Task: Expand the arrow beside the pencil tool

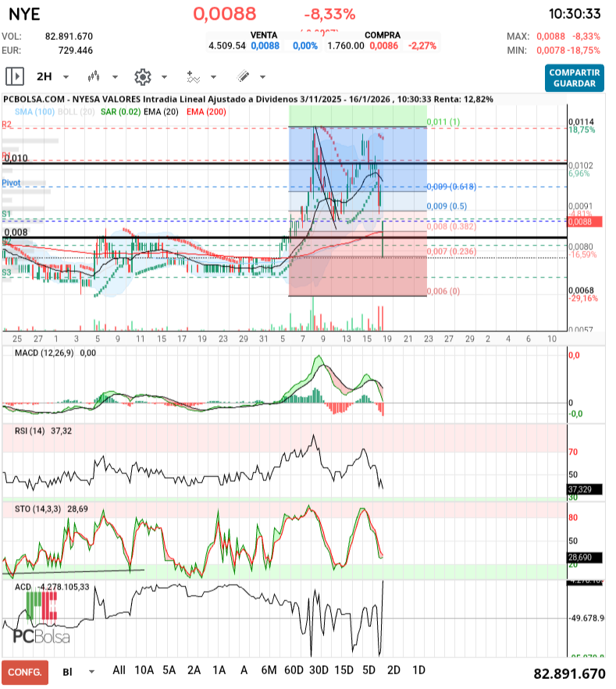Action: (x=262, y=76)
